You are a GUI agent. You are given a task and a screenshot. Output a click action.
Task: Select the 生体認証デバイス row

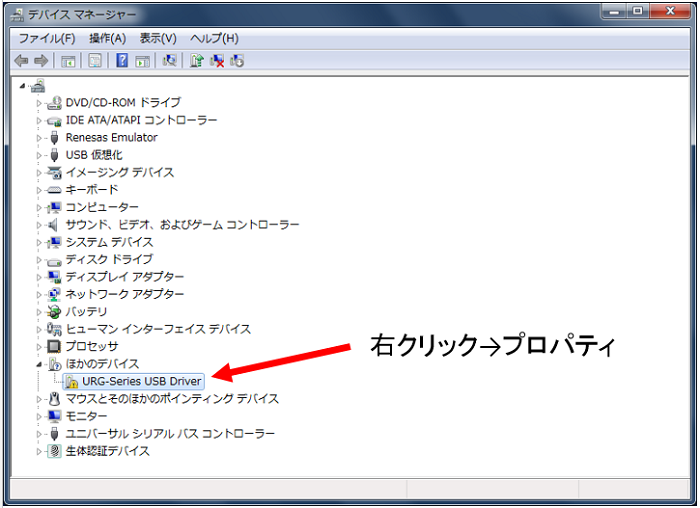pos(108,451)
